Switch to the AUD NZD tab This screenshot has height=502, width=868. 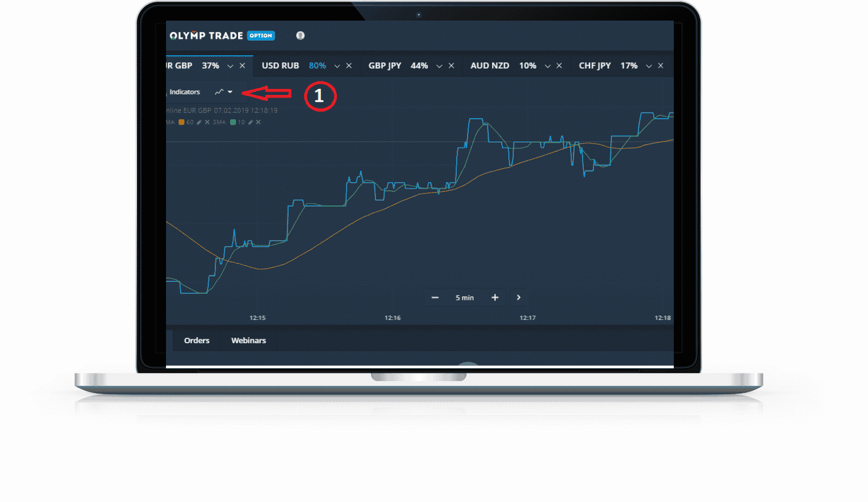click(x=490, y=66)
